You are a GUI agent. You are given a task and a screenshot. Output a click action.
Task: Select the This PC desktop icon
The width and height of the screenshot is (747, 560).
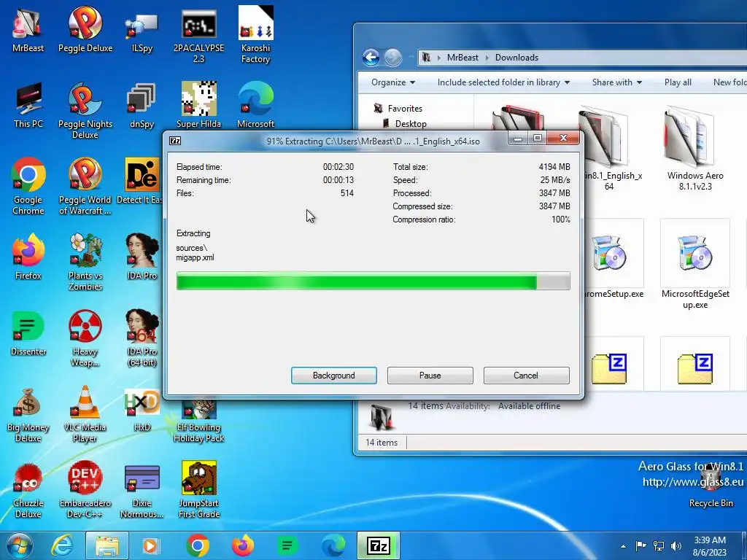(x=28, y=105)
